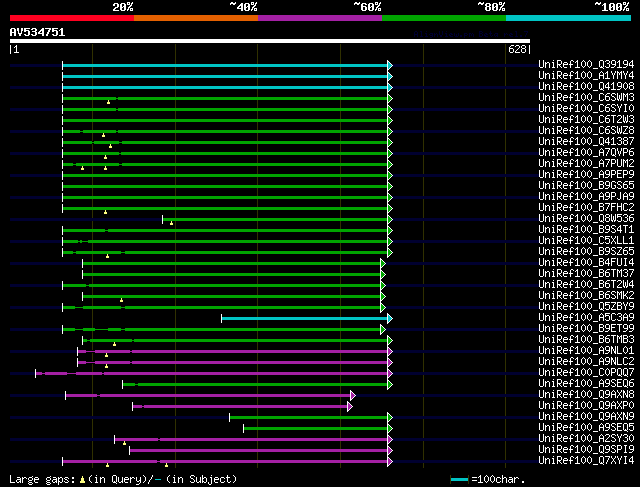Click the red 20% identity legend segment
This screenshot has width=640, height=487.
(x=72, y=18)
